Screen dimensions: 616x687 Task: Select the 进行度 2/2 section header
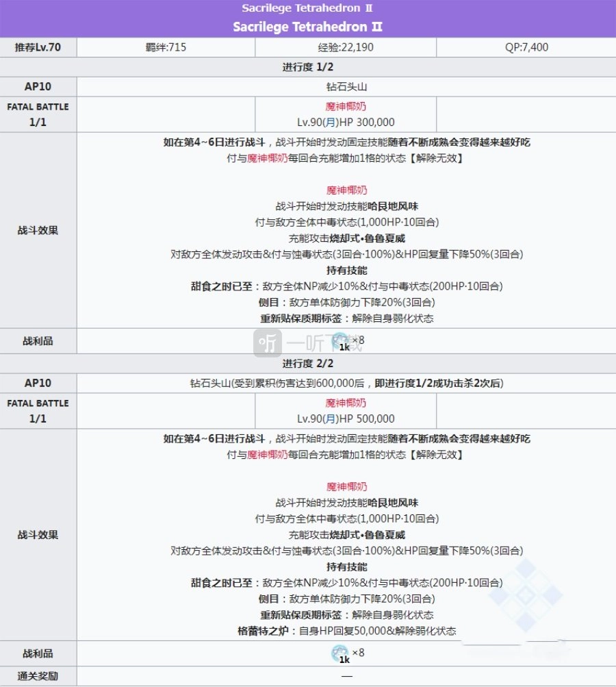pyautogui.click(x=307, y=363)
